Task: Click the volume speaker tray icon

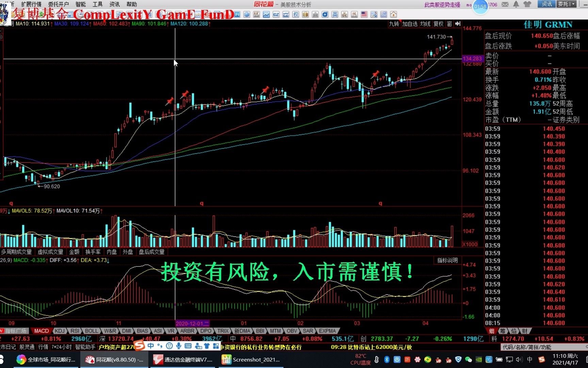Action: click(x=519, y=359)
